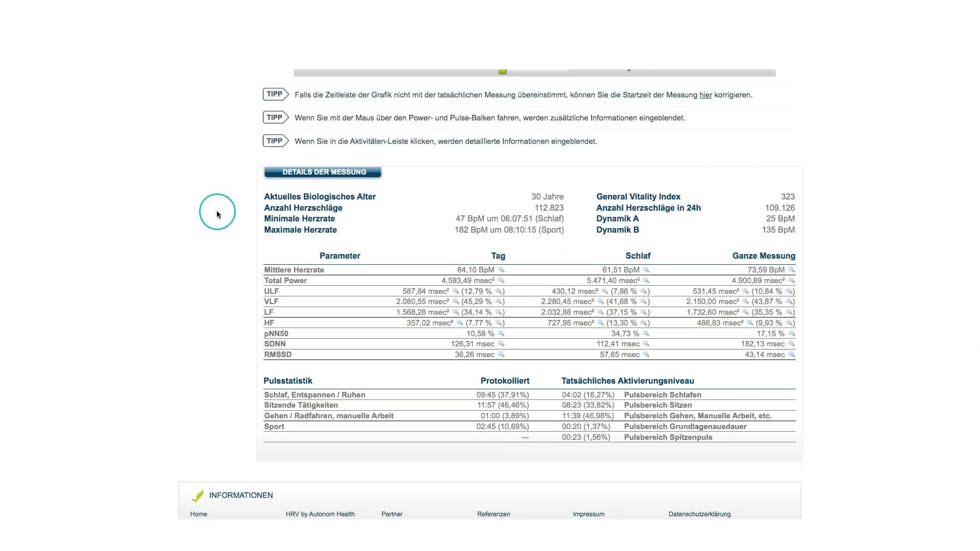Click magnifier after Tag HF 7,77 % value

coord(499,323)
